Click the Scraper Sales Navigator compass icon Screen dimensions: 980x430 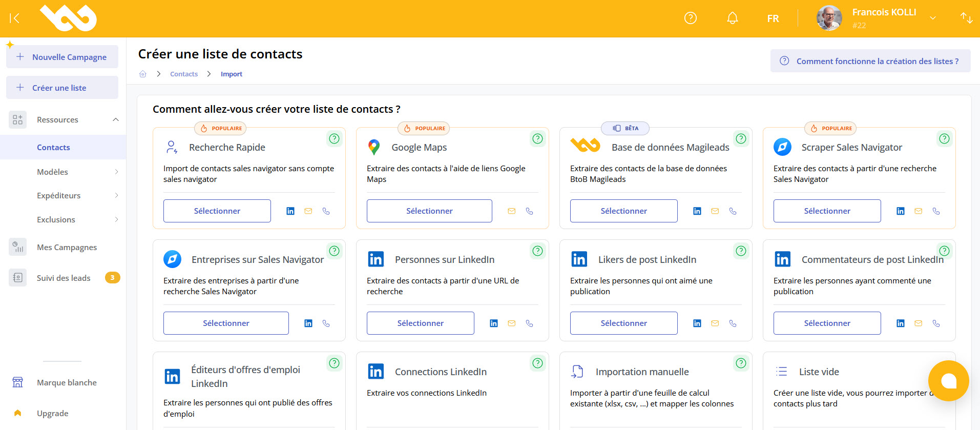tap(782, 147)
